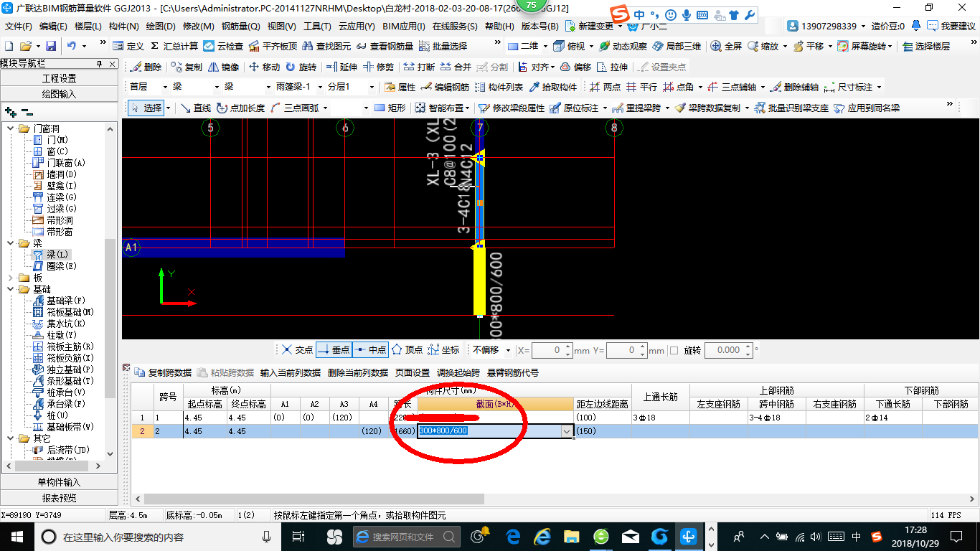Image resolution: width=980 pixels, height=551 pixels.
Task: Open the 钢筋量(Q) menu
Action: tap(241, 27)
